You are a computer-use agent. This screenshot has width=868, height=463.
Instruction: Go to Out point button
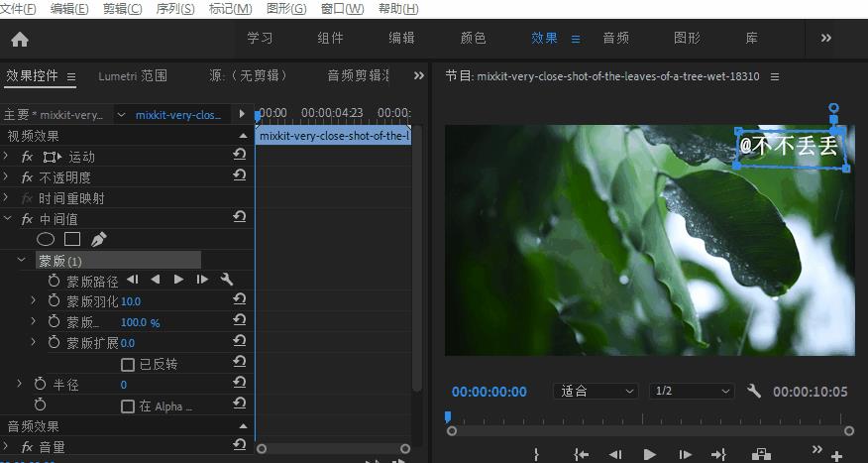pos(718,455)
